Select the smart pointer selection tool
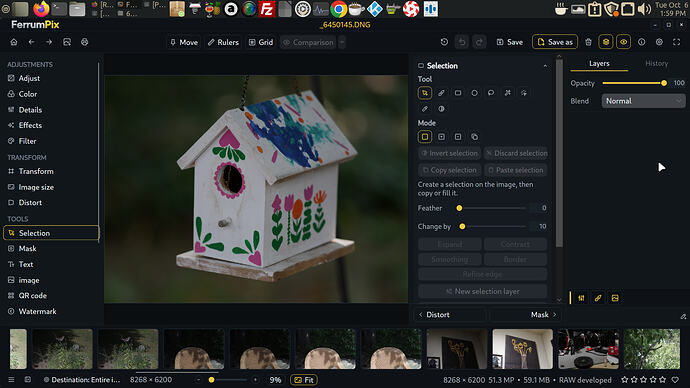The image size is (690, 388). point(524,93)
